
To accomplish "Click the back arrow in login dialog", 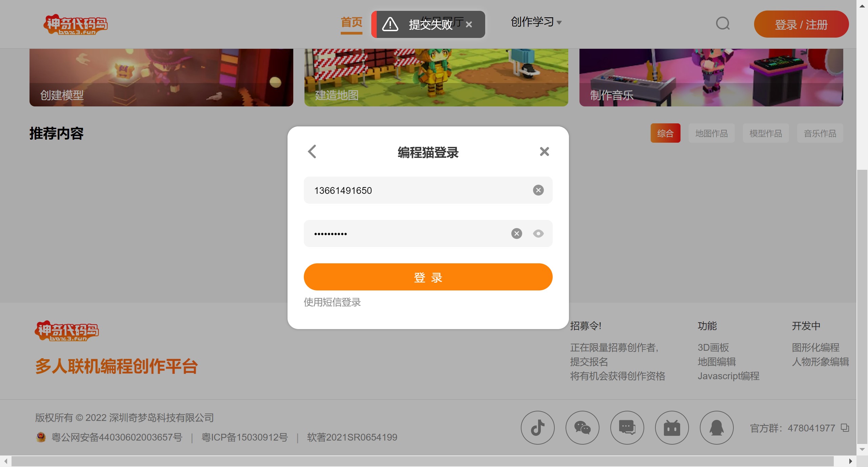I will pyautogui.click(x=312, y=151).
